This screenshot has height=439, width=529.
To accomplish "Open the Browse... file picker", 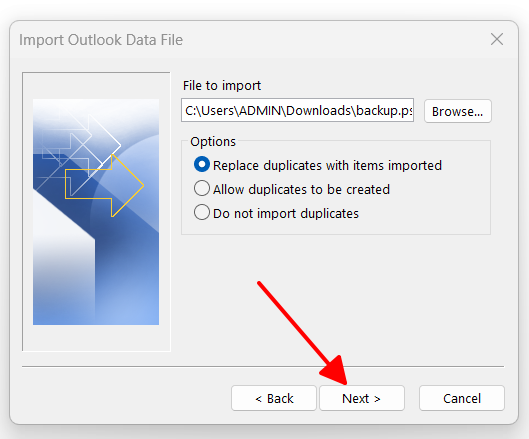I will 457,111.
